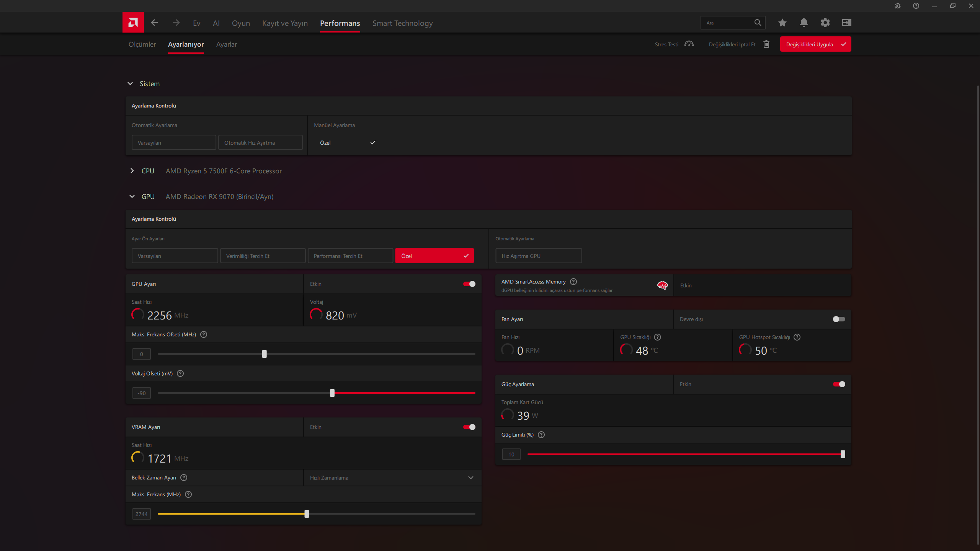Click the Stres Testi gauge icon

click(689, 44)
